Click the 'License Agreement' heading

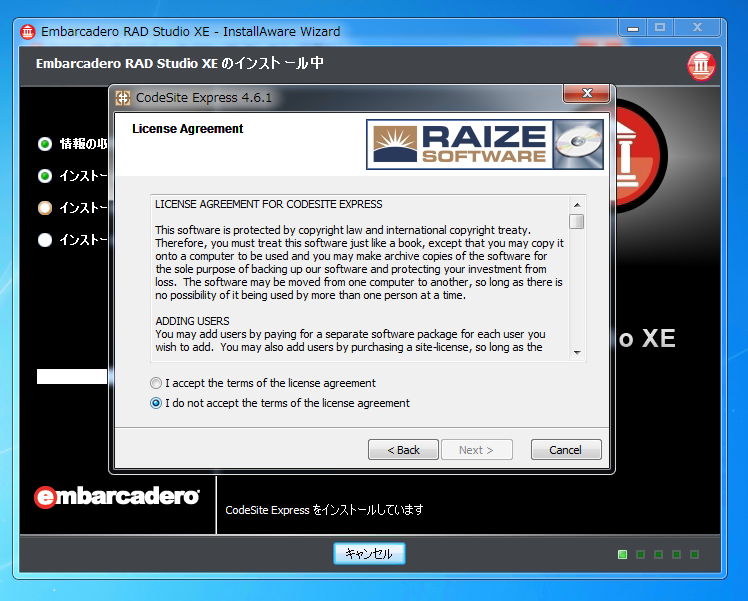[x=187, y=129]
